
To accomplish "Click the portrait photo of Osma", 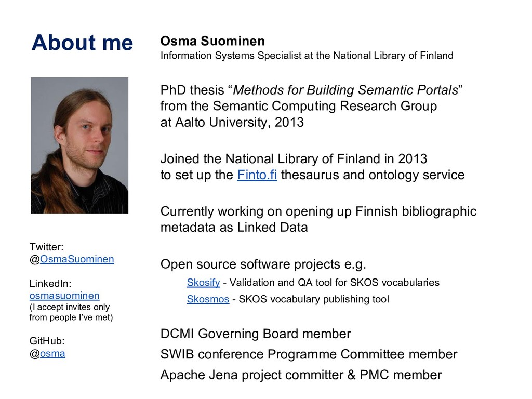I will [x=79, y=145].
